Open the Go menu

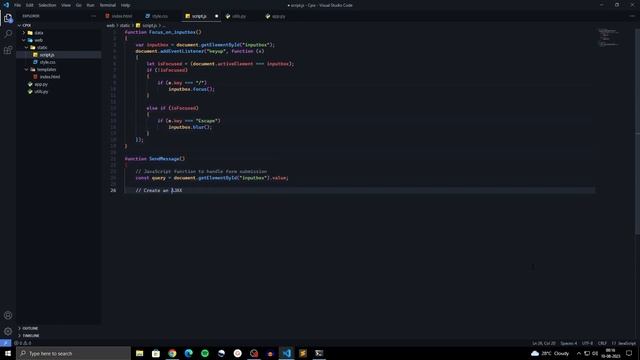coord(78,5)
